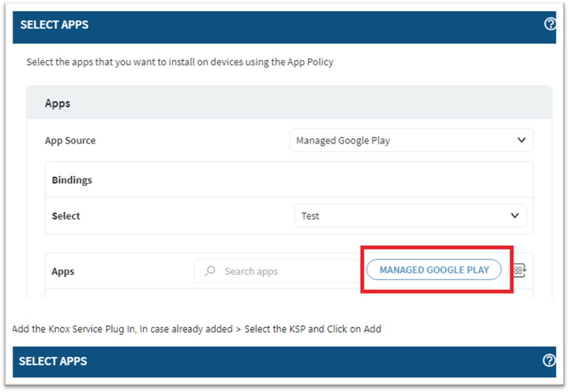
Task: Click the App Policy description text
Action: (x=180, y=62)
